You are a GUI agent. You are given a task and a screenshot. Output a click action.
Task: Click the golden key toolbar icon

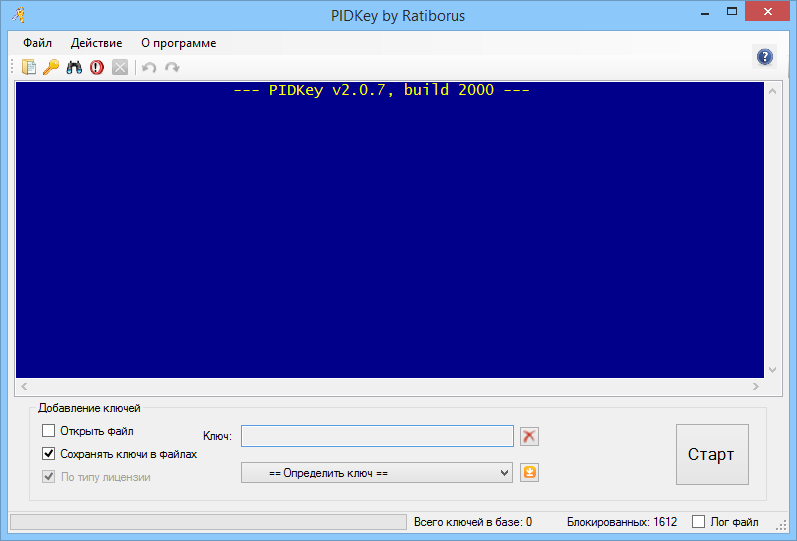51,67
